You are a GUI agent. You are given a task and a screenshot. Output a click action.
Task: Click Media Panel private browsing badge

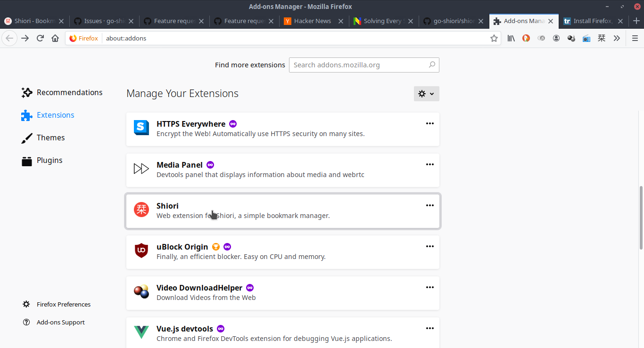click(x=210, y=165)
